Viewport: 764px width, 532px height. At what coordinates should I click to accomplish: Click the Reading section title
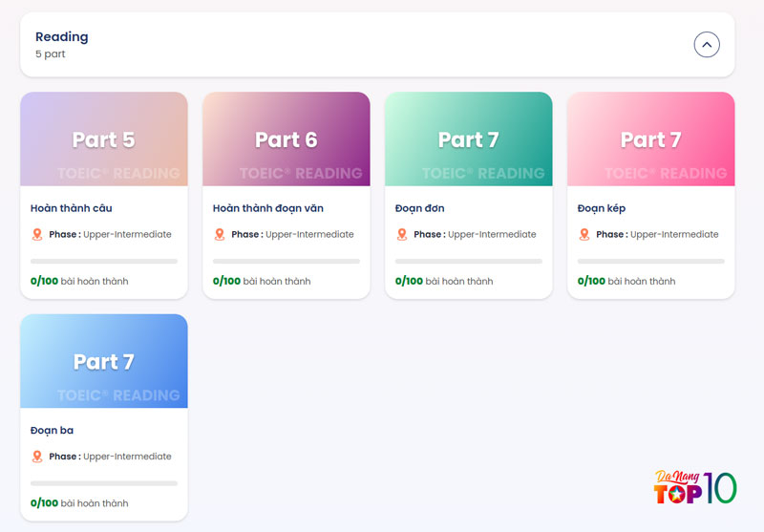click(62, 37)
